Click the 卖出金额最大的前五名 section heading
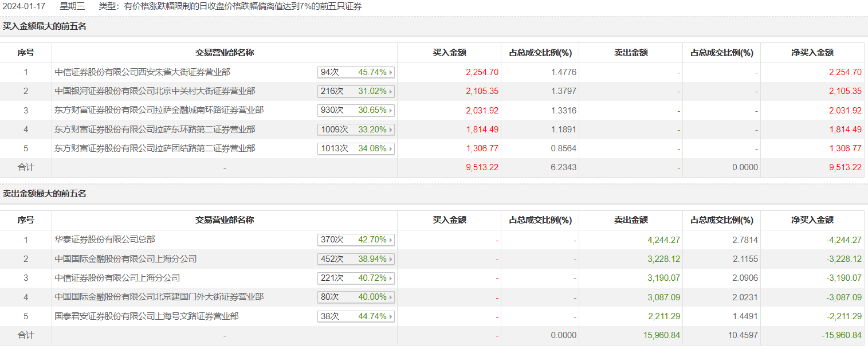868x349 pixels. [x=45, y=194]
